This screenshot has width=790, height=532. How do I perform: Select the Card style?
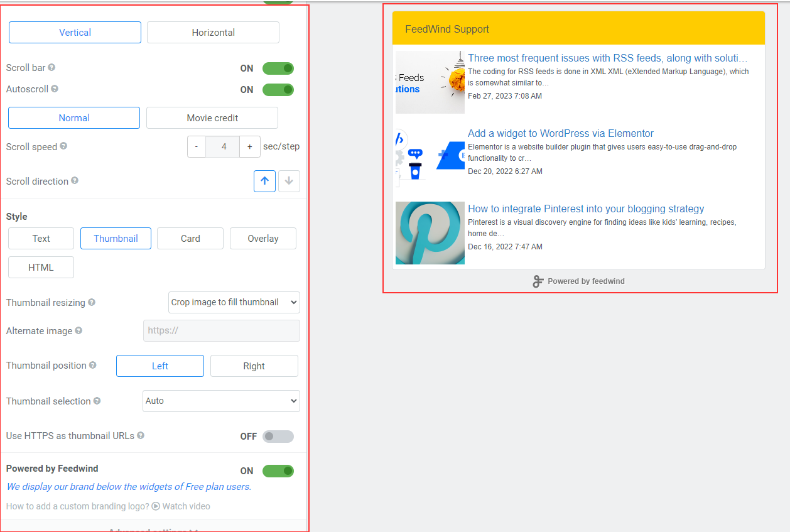point(190,239)
